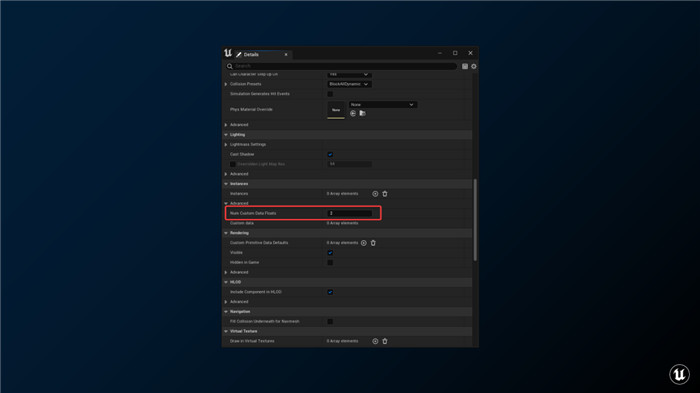
Task: Collapse the Lighting section
Action: pos(226,135)
